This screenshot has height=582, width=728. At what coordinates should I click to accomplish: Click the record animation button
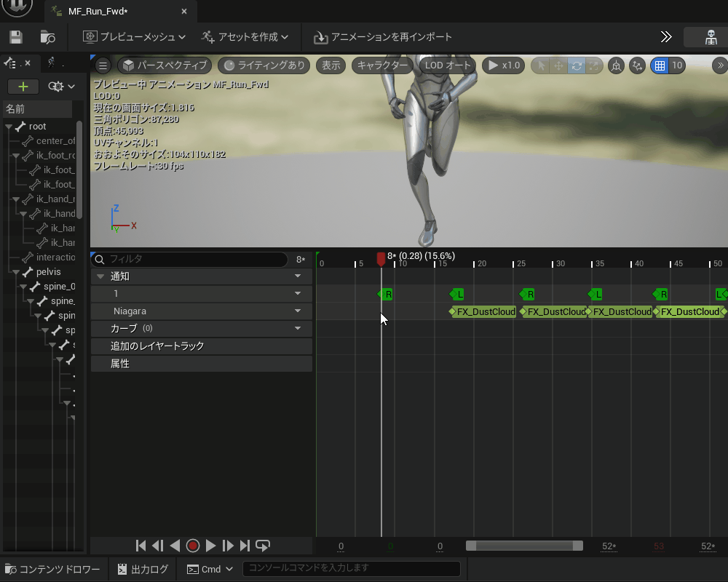193,546
